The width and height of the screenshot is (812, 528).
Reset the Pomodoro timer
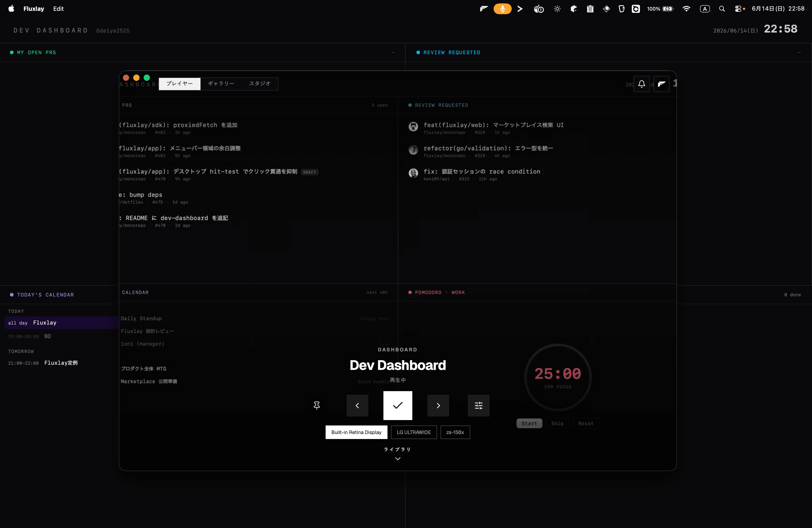(x=586, y=423)
